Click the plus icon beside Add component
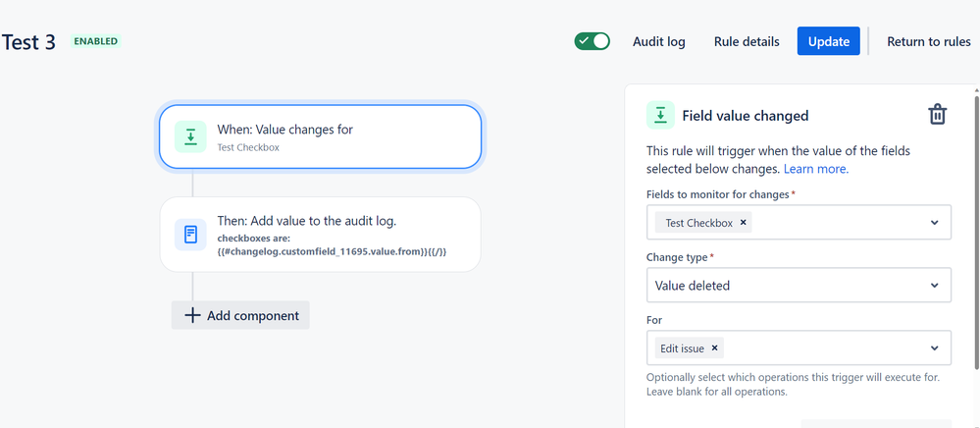The width and height of the screenshot is (980, 428). [x=192, y=315]
